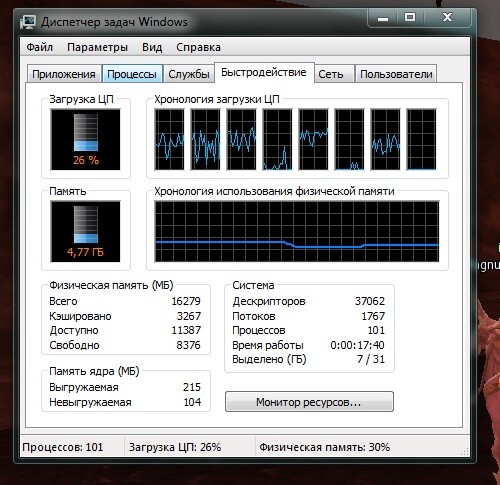Click the Кэшировано value 3267
Screen dimensions: 500x485
(189, 316)
